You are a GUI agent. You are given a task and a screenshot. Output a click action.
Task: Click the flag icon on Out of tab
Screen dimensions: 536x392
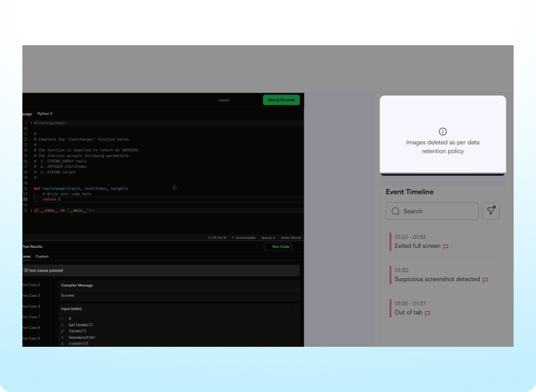(428, 313)
